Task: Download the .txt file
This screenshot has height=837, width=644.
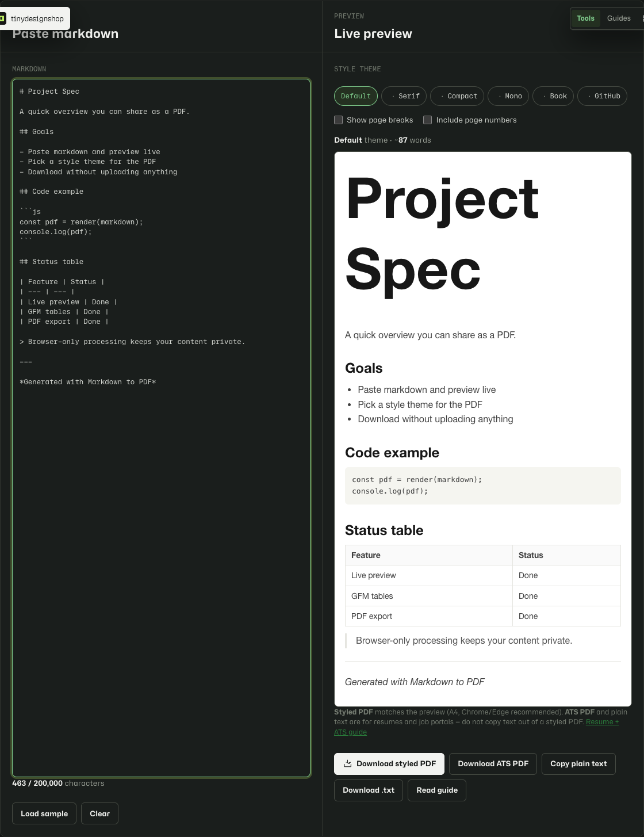Action: coord(369,790)
